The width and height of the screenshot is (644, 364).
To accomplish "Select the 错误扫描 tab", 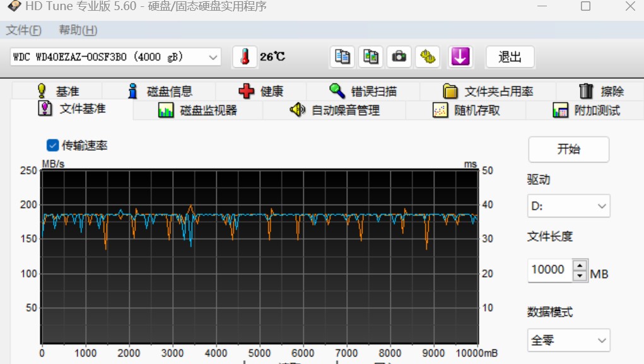I will tap(363, 91).
